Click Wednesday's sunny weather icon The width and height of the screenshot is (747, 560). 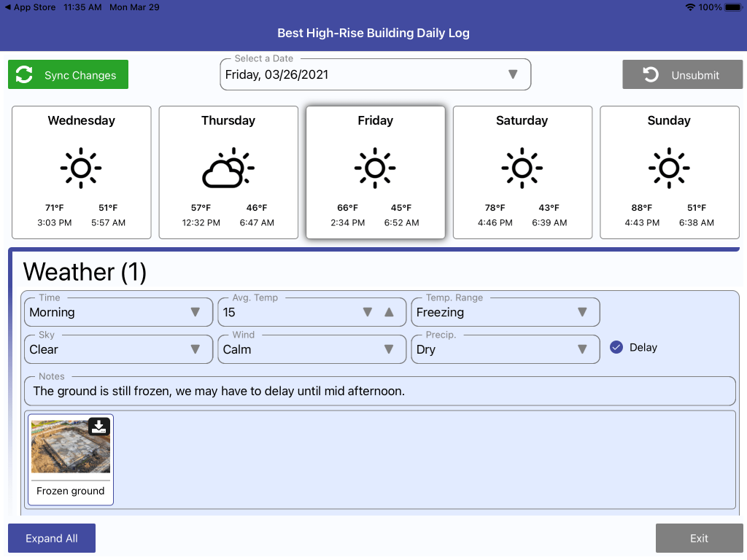(81, 168)
